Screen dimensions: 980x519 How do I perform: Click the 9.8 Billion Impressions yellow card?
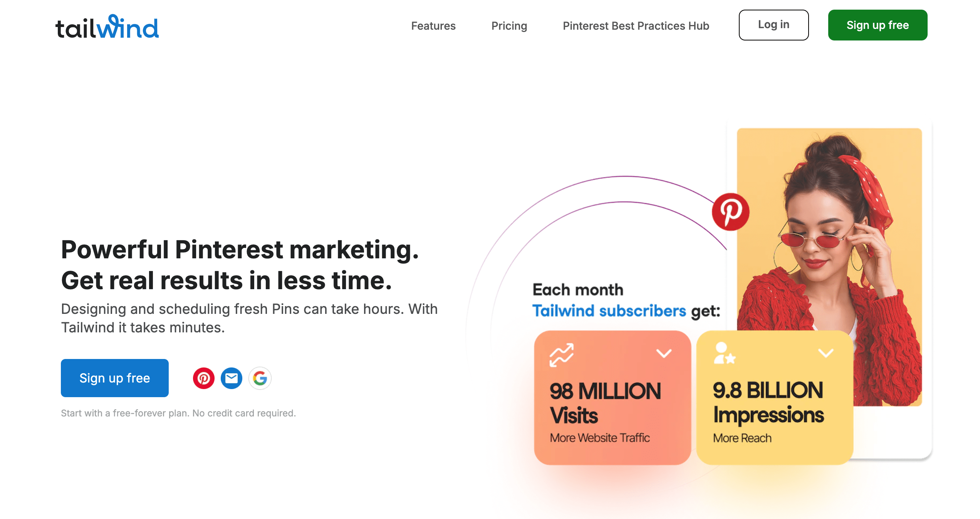tap(774, 409)
